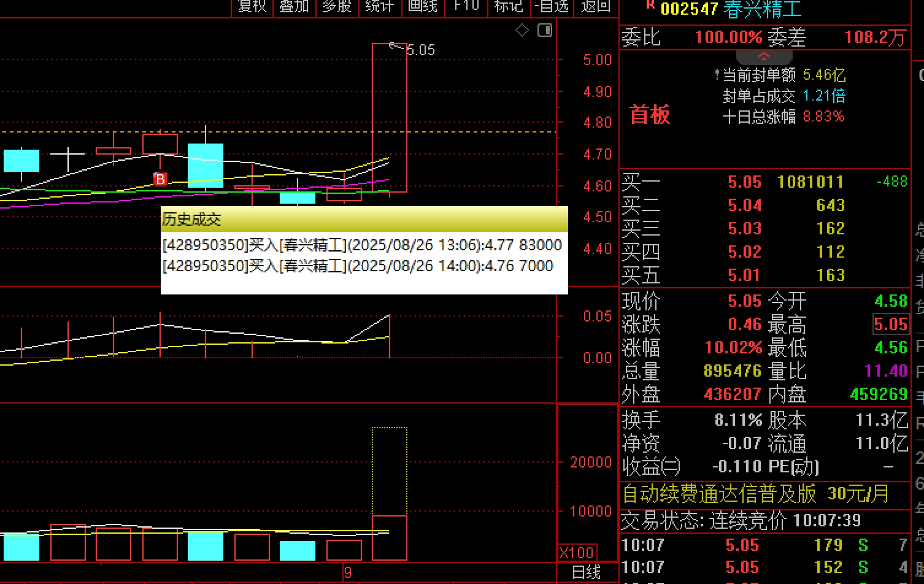
Task: Open the 复权 toolbar option
Action: (x=252, y=6)
